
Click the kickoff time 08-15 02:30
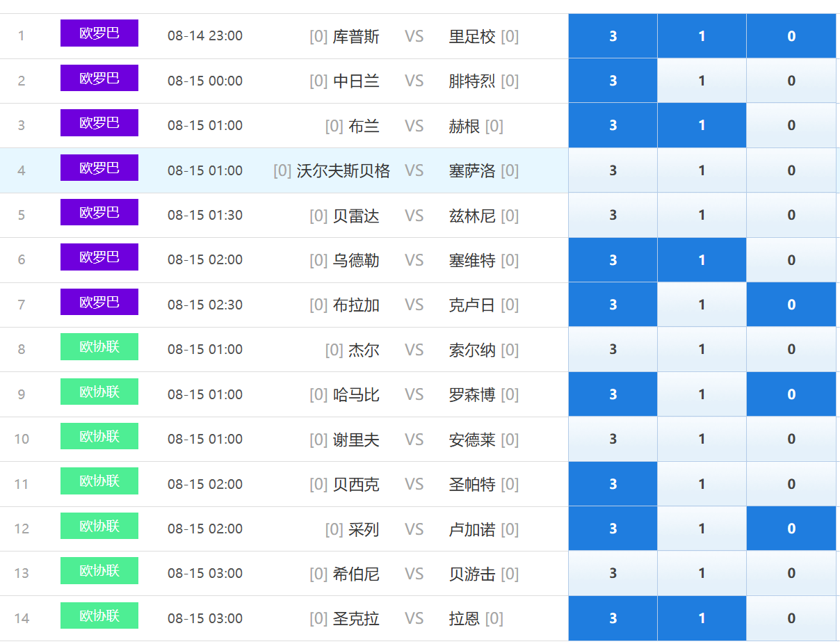[205, 305]
